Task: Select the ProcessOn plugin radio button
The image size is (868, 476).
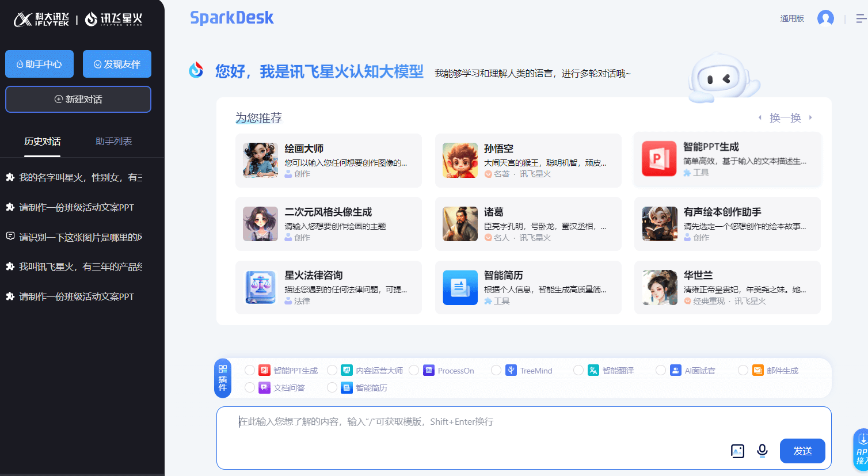Action: click(414, 370)
